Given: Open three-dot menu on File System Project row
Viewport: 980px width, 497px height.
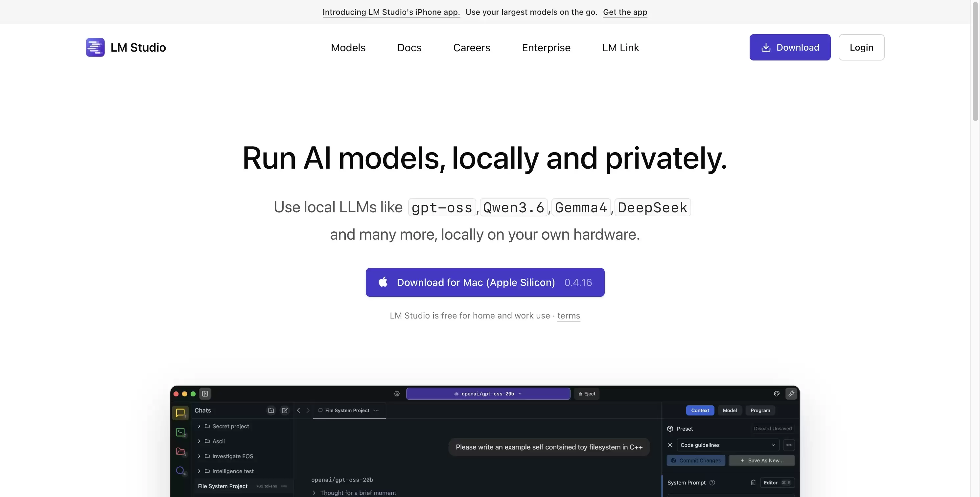Looking at the screenshot, I should (x=284, y=486).
